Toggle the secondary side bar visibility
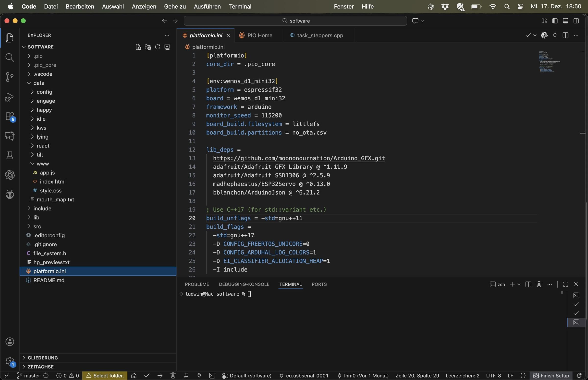 click(x=576, y=21)
